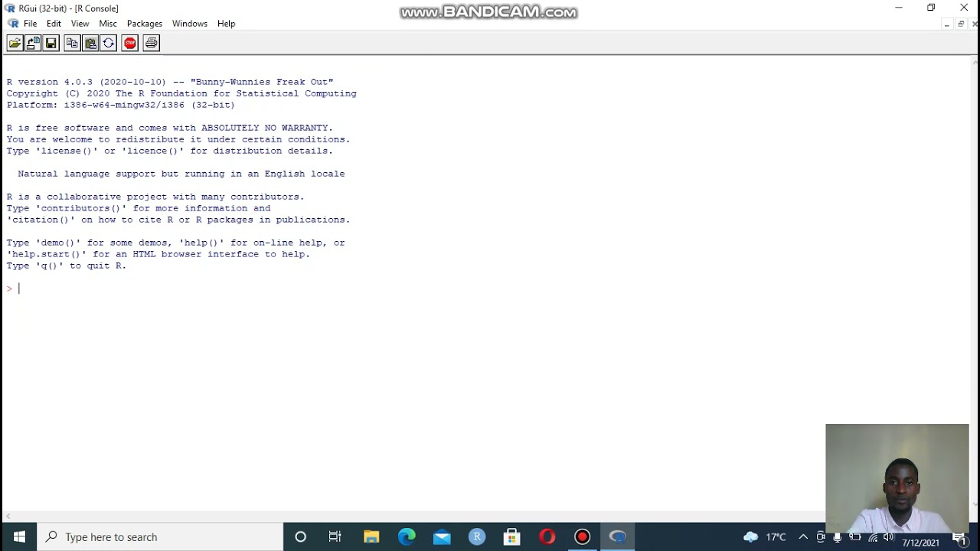The height and width of the screenshot is (551, 980).
Task: Open Cortana circle icon on taskbar
Action: pos(300,536)
